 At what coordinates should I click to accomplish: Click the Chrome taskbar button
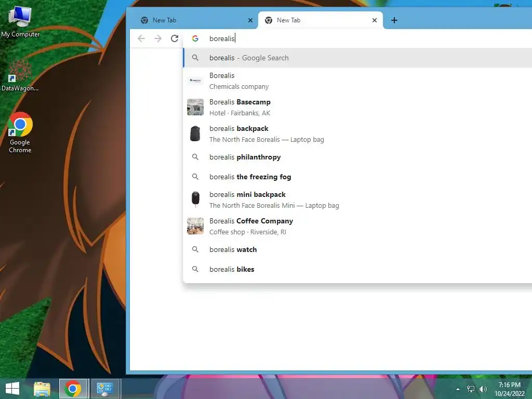[x=73, y=389]
